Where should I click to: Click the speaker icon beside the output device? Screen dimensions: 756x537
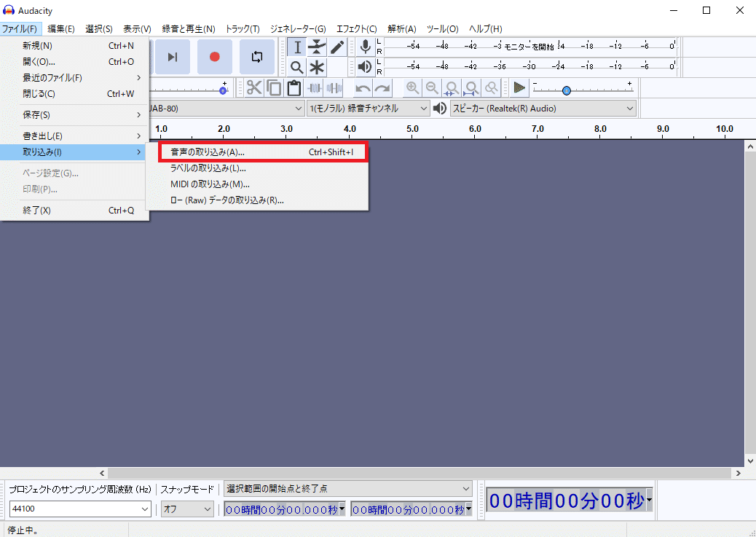pyautogui.click(x=440, y=108)
